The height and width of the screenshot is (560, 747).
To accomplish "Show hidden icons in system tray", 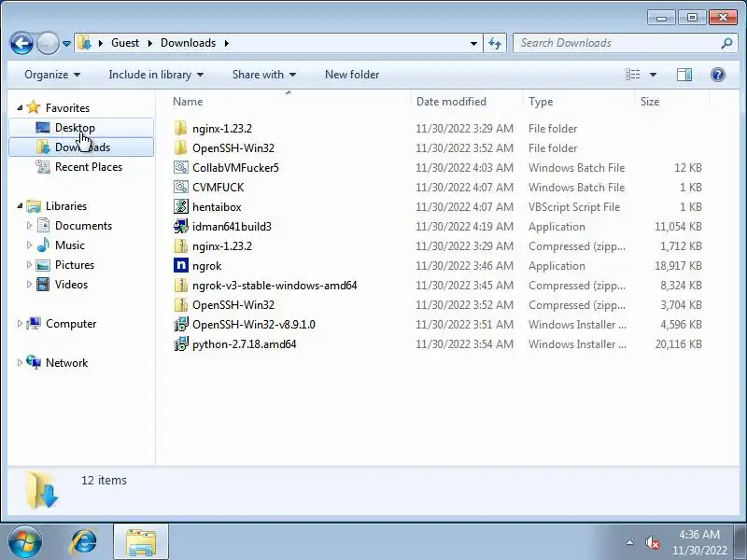I will [629, 542].
